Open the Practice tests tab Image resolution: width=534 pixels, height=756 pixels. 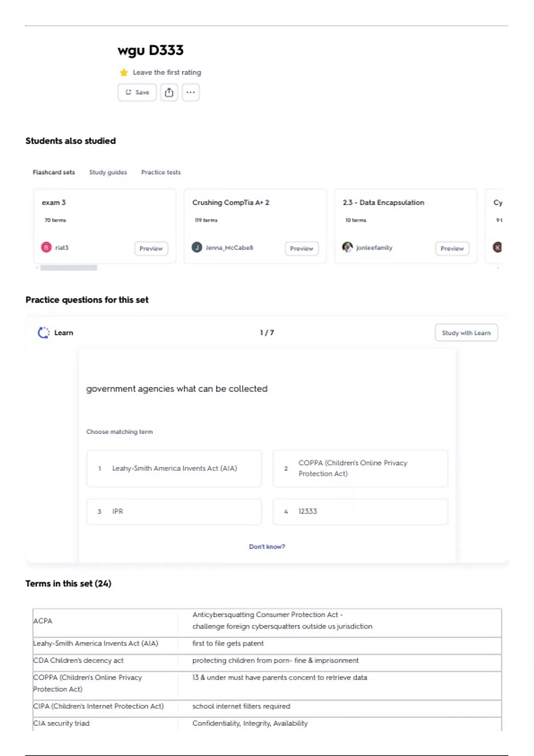[161, 172]
